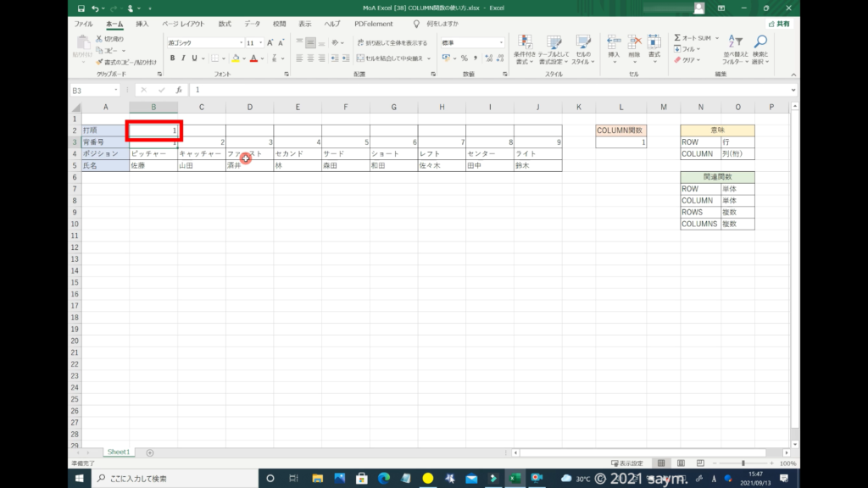This screenshot has width=868, height=488.
Task: Click the format painter brush icon
Action: (99, 62)
